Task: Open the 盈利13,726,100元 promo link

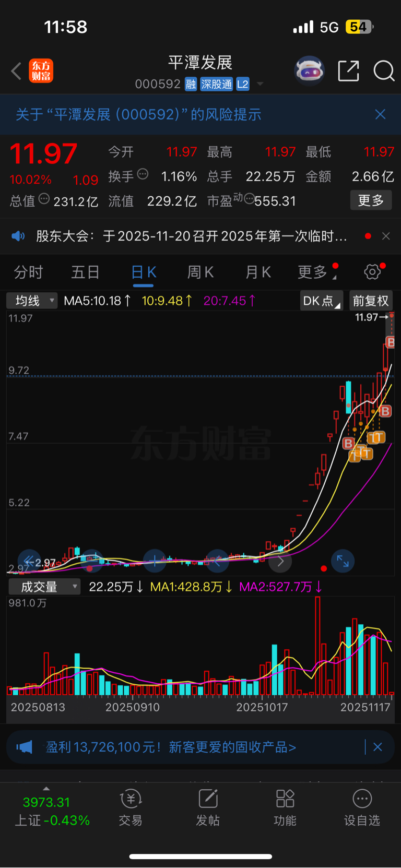Action: [x=171, y=747]
